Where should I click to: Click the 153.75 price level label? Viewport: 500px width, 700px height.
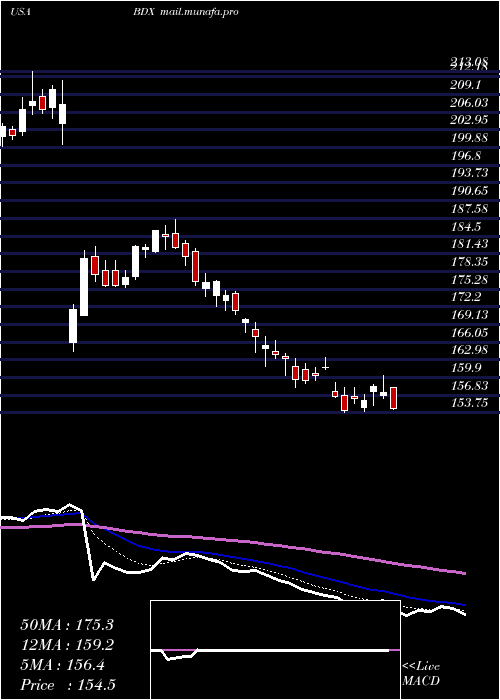[469, 403]
